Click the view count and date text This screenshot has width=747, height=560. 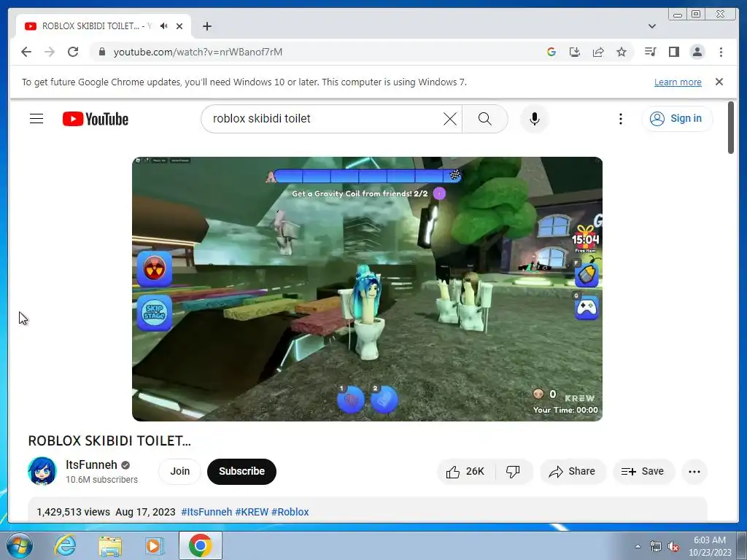pyautogui.click(x=107, y=512)
